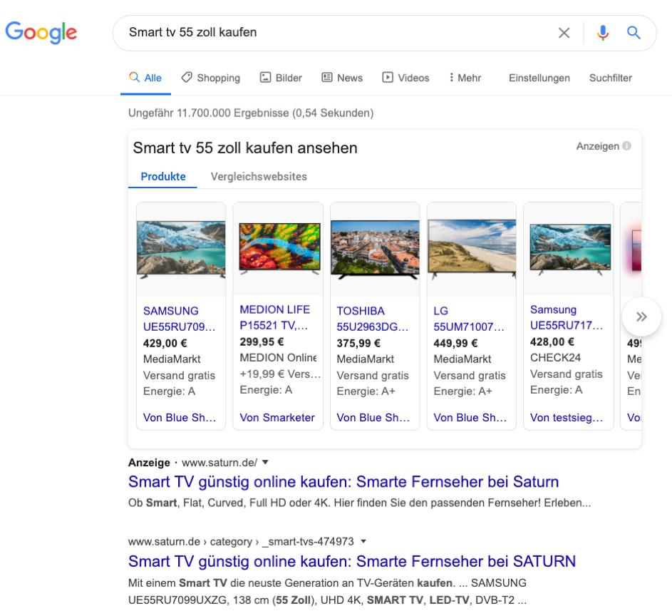Switch to Vergleichswebsites tab
This screenshot has height=616, width=672.
point(259,177)
